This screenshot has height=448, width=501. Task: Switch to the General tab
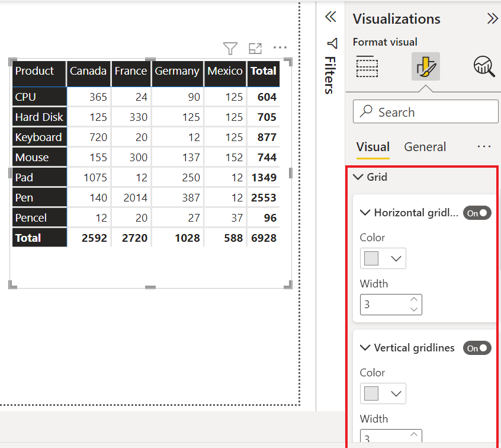pyautogui.click(x=425, y=147)
